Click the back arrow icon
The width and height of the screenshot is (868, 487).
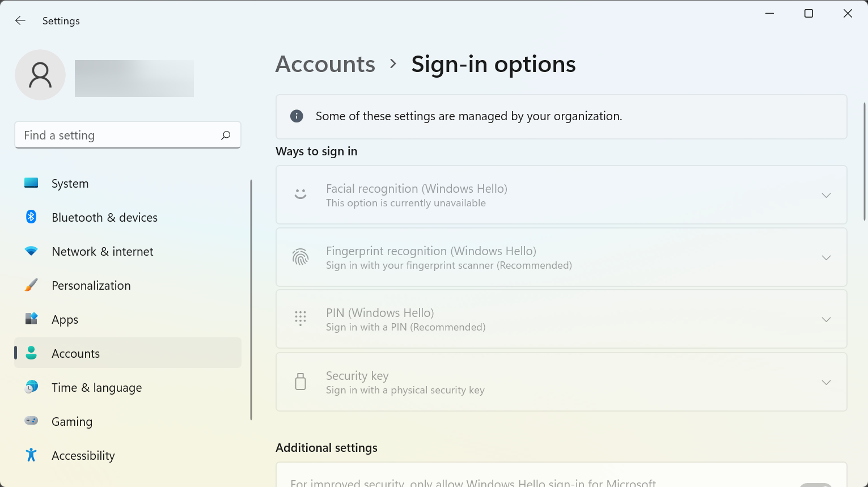pyautogui.click(x=20, y=21)
